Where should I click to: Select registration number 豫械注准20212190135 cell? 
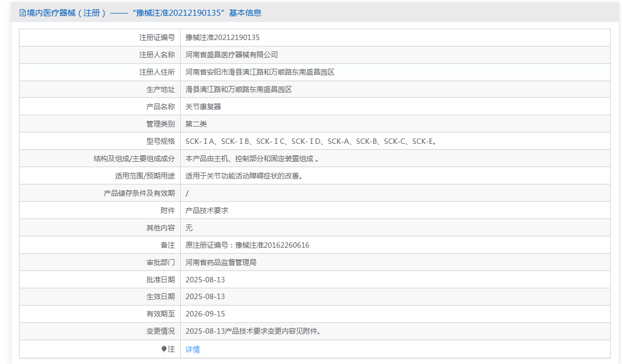pos(222,37)
